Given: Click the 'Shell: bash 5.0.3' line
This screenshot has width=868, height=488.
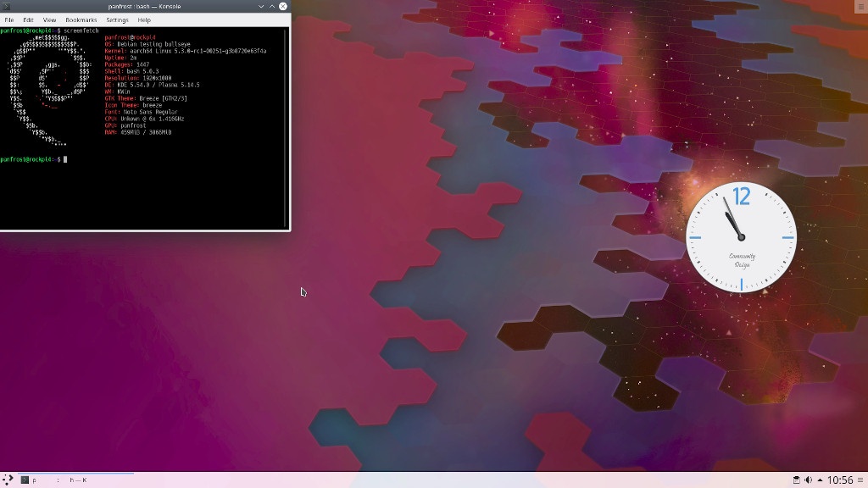Looking at the screenshot, I should point(131,71).
